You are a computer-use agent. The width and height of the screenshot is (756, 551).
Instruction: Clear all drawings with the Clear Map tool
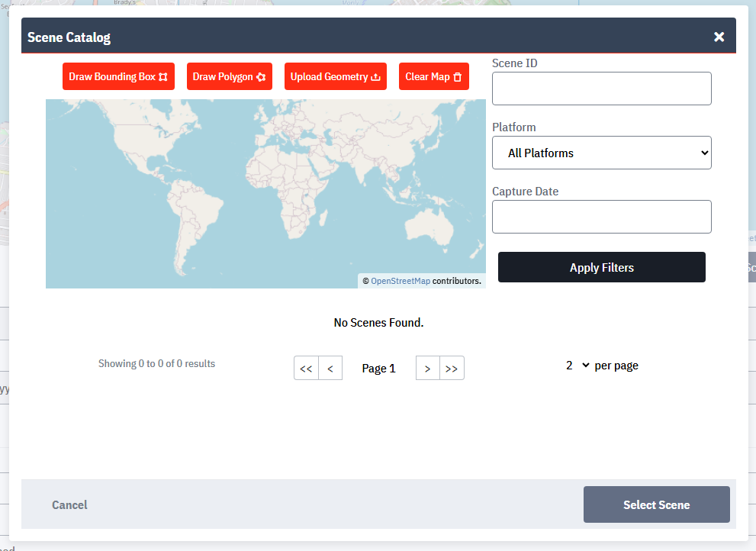click(x=433, y=76)
